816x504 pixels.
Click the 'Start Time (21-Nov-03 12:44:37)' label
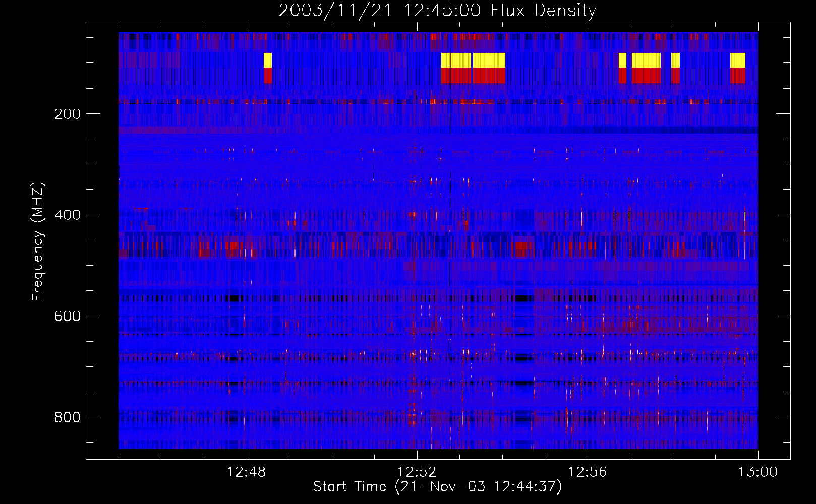point(437,487)
